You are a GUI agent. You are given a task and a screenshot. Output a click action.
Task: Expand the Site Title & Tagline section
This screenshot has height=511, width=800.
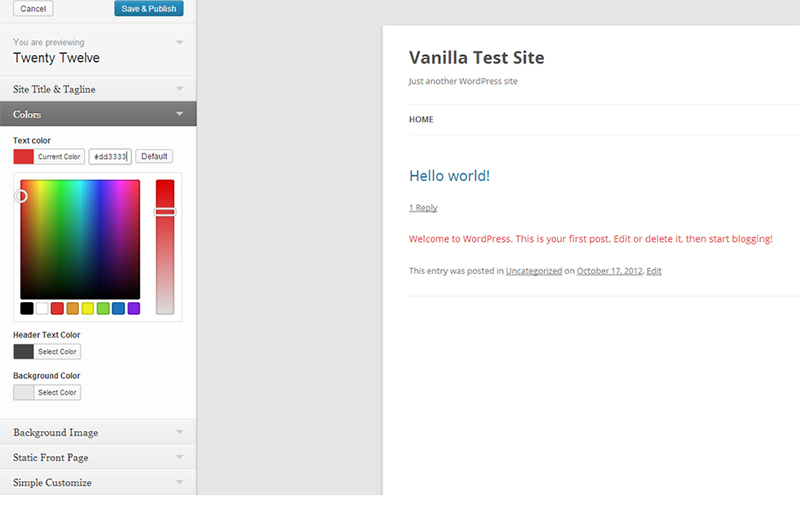(x=98, y=89)
